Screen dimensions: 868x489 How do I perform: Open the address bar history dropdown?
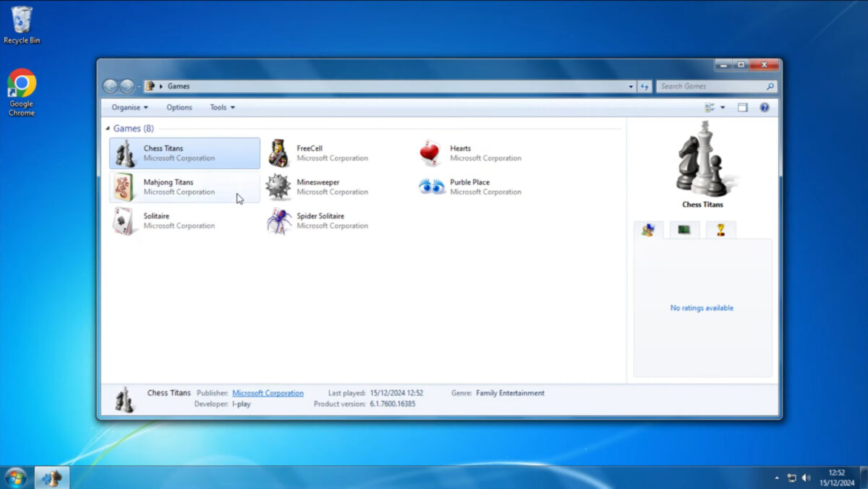[631, 86]
